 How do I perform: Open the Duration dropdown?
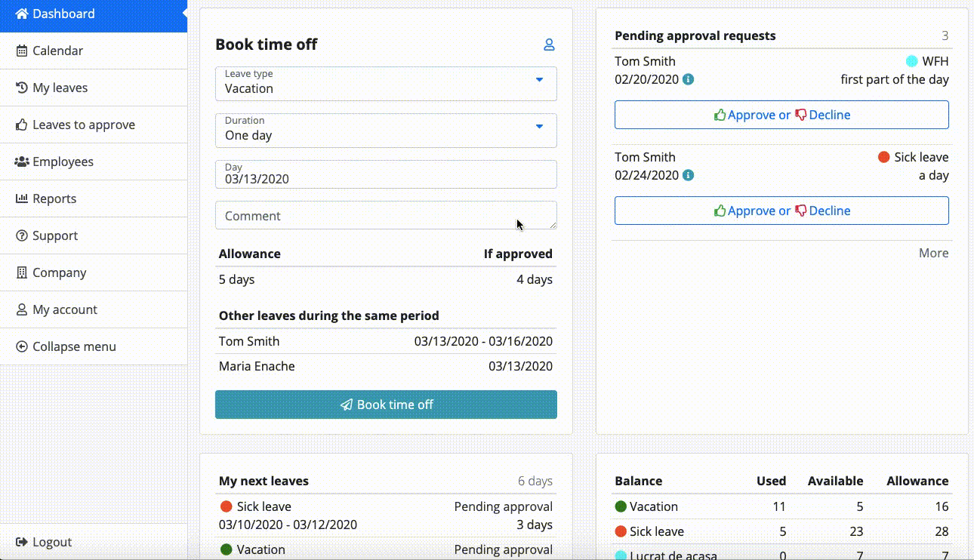tap(386, 131)
